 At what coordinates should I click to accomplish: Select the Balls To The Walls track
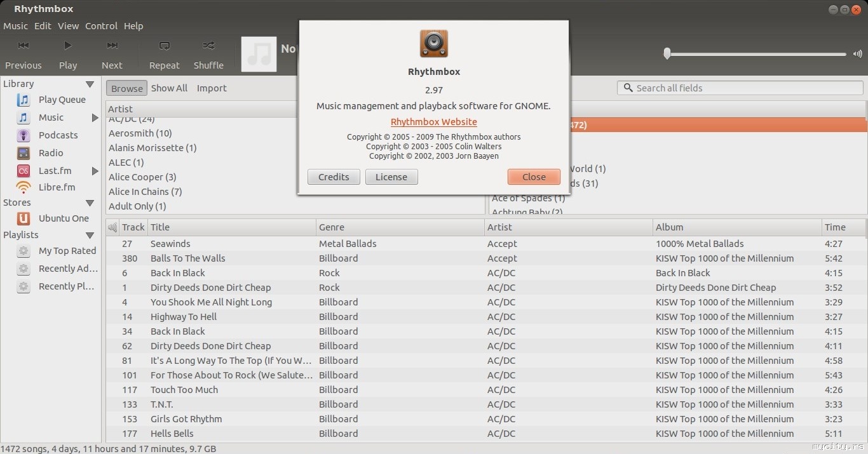[485, 258]
